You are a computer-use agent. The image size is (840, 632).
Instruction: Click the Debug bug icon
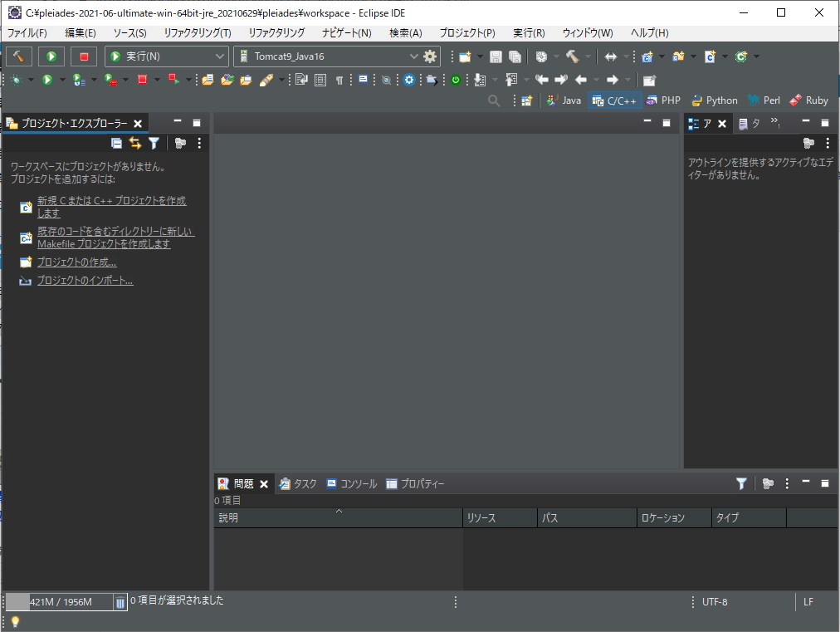[16, 81]
